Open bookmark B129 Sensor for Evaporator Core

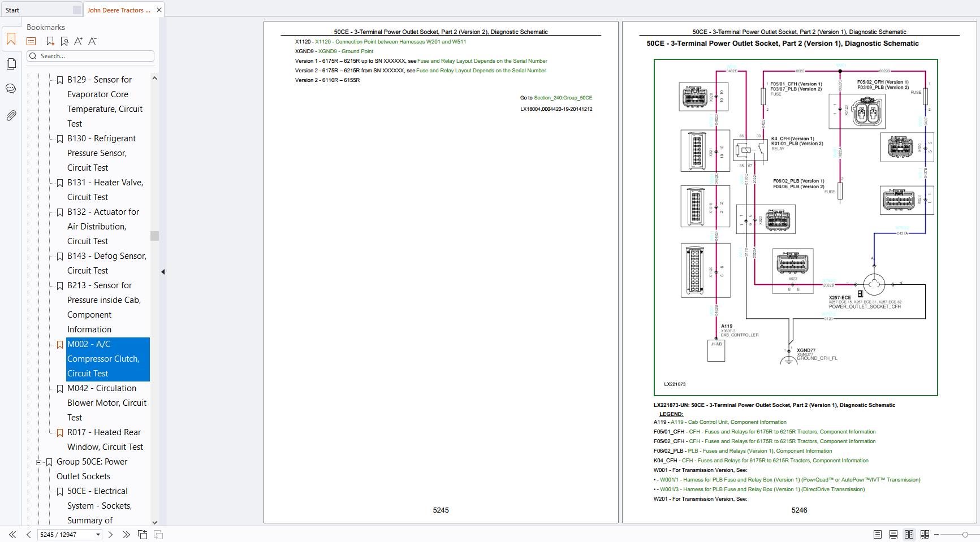tap(105, 102)
